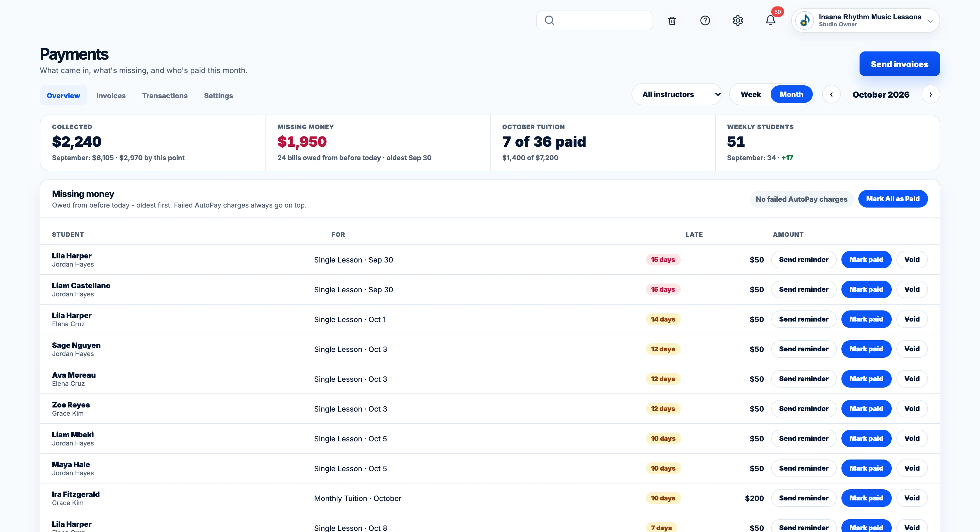The height and width of the screenshot is (532, 980).
Task: Switch view to Month
Action: tap(791, 95)
